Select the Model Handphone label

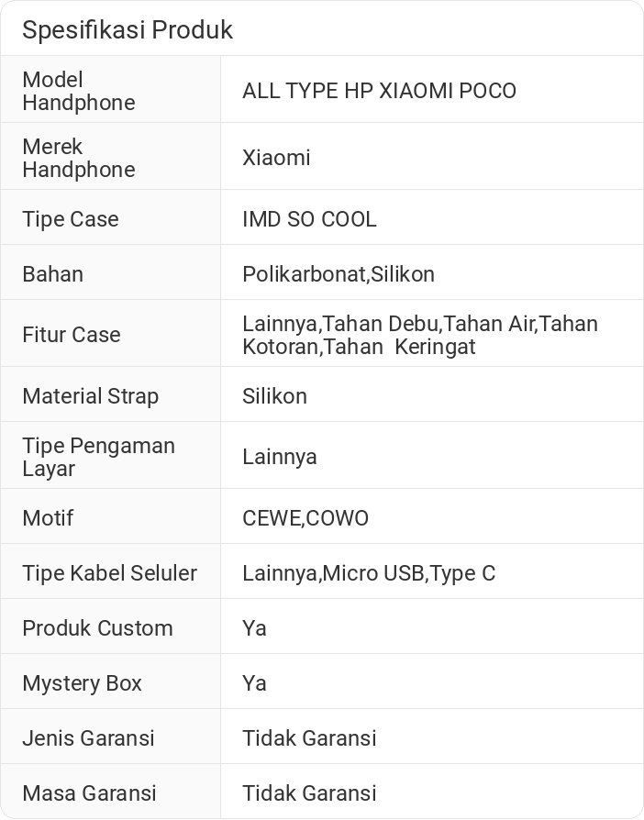(79, 91)
